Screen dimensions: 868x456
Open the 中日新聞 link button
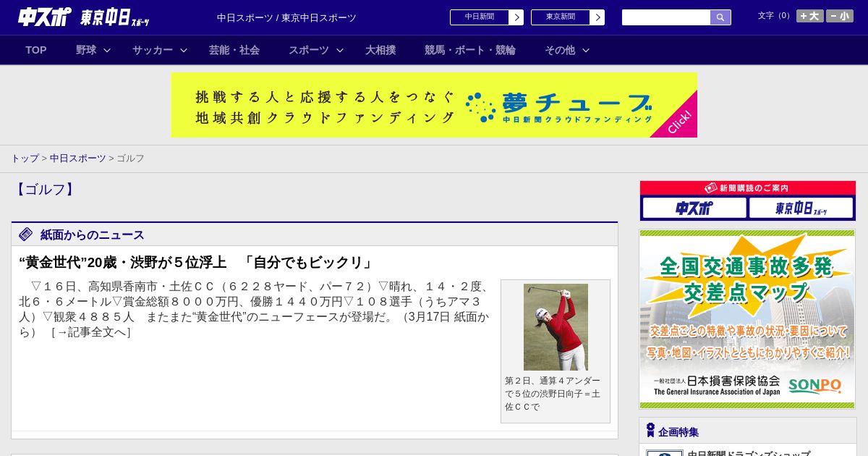[x=480, y=17]
